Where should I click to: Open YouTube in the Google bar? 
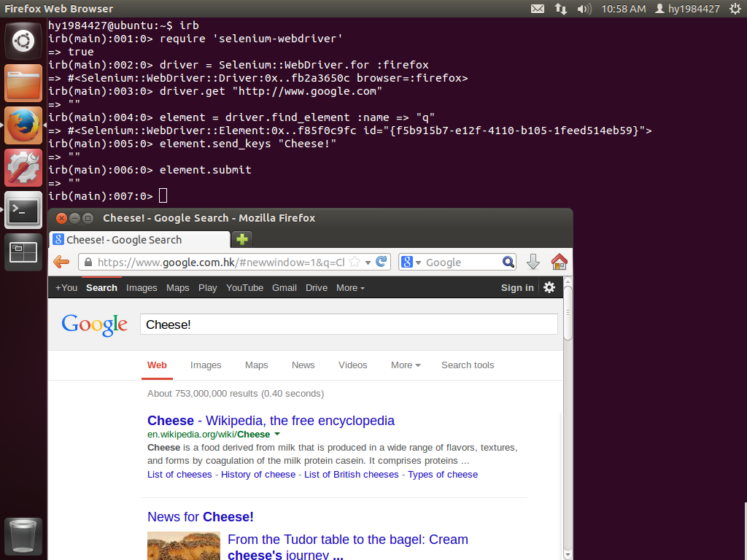click(244, 287)
